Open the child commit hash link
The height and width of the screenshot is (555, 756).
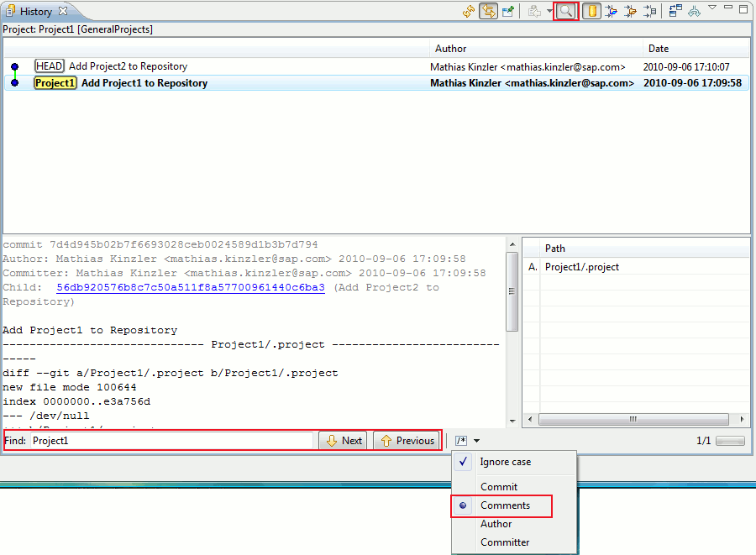pyautogui.click(x=190, y=287)
